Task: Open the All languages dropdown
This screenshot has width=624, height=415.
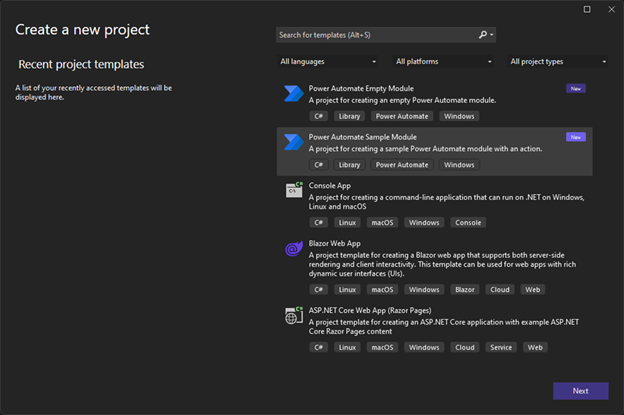Action: coord(328,61)
